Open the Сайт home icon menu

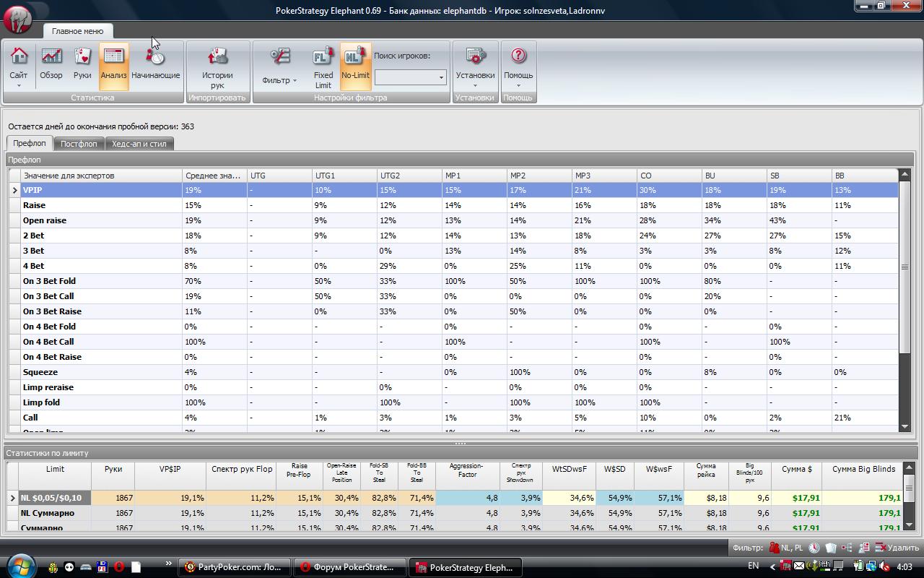pos(19,66)
